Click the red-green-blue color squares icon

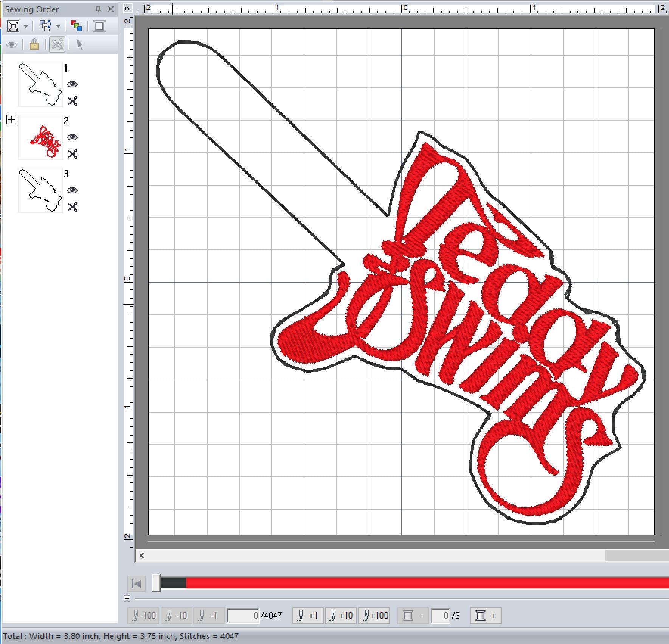76,26
